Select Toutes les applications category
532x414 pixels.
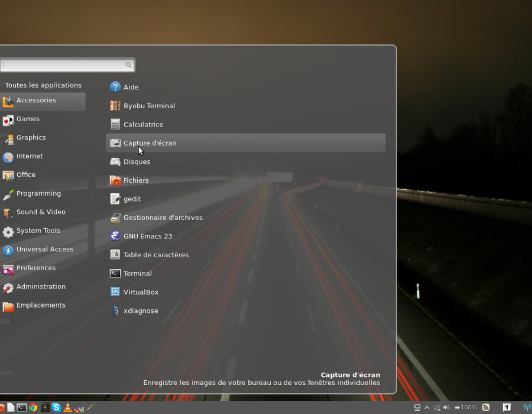point(43,85)
